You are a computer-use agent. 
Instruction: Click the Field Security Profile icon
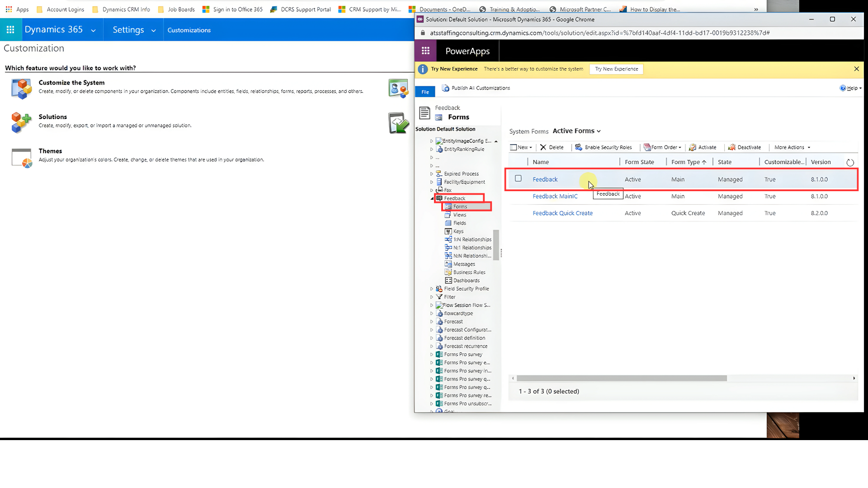[439, 289]
